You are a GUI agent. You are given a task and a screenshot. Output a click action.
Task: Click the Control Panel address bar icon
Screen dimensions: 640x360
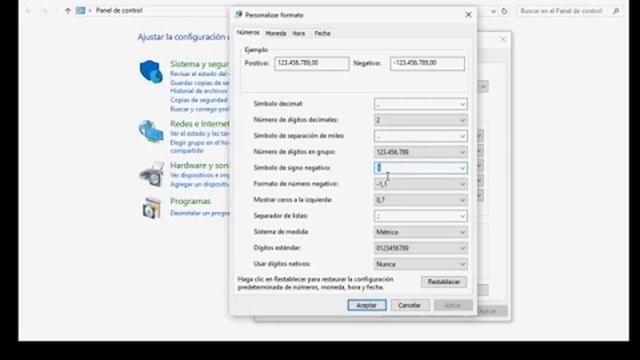[x=80, y=11]
